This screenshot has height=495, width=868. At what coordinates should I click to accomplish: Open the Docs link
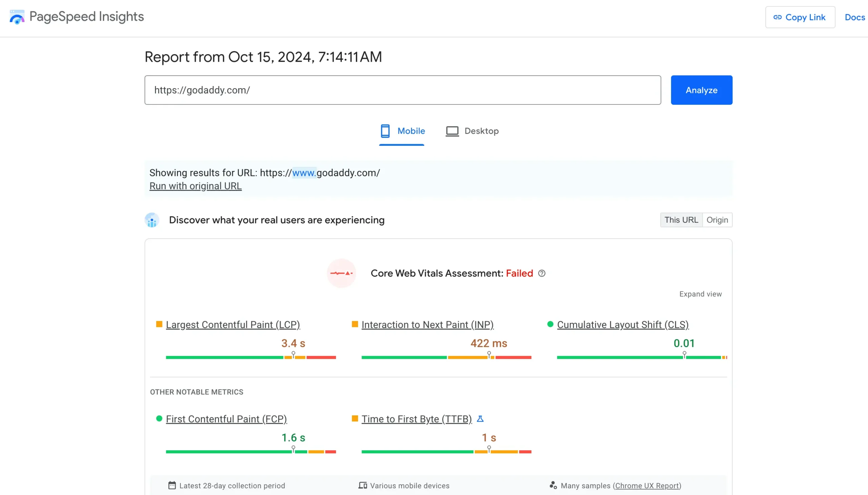pyautogui.click(x=855, y=17)
